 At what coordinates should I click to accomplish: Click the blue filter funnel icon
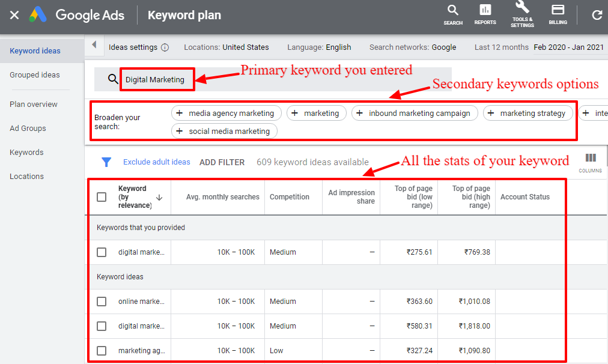point(106,162)
